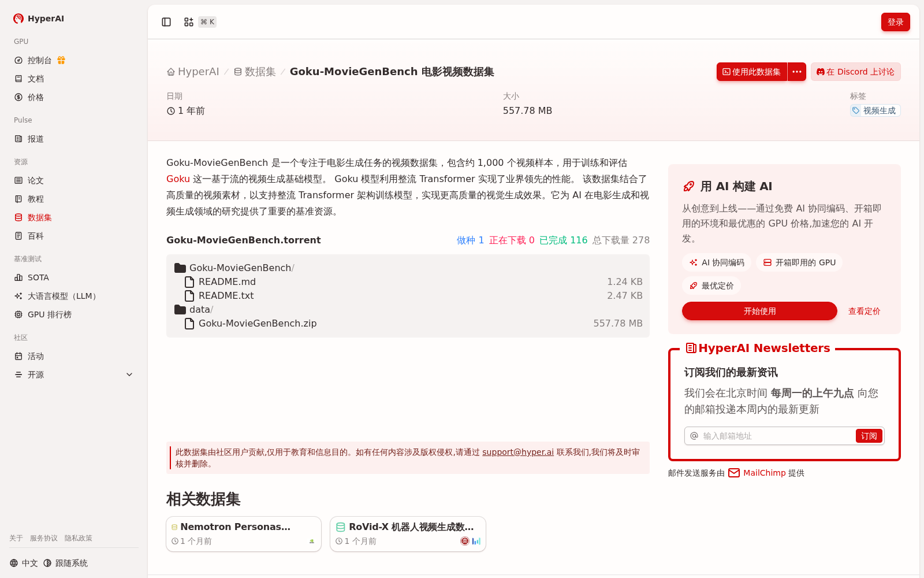This screenshot has height=578, width=924.
Task: Go to HyperAI home breadcrumb
Action: point(193,72)
